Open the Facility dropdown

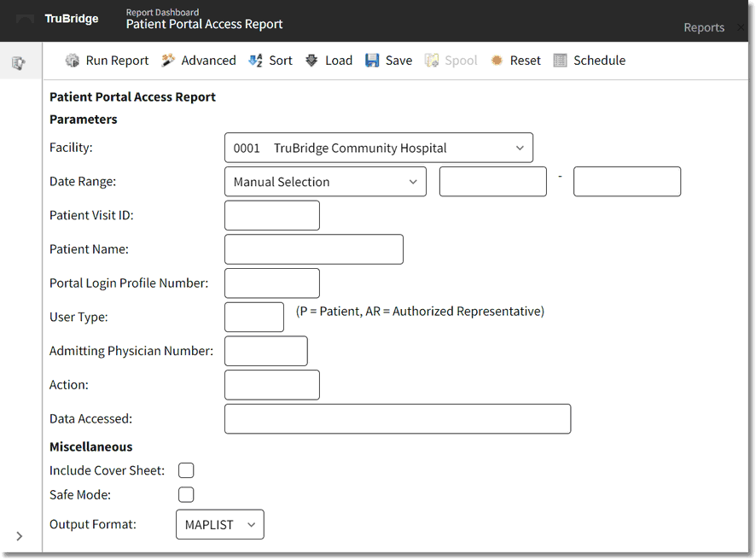click(x=378, y=148)
